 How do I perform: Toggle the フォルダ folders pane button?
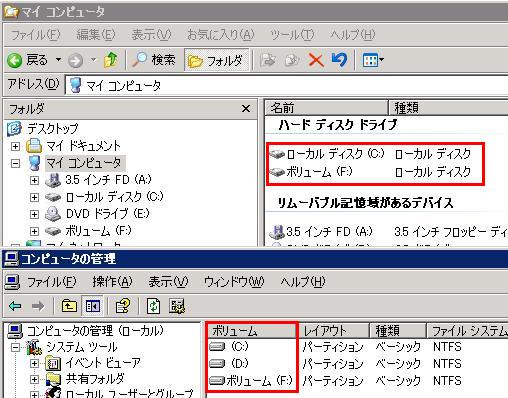pos(217,61)
